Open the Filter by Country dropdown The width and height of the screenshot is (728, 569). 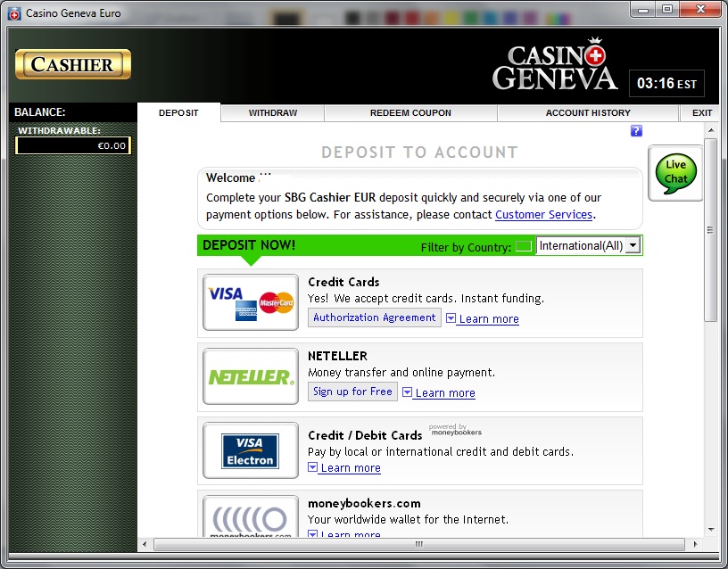coord(633,245)
